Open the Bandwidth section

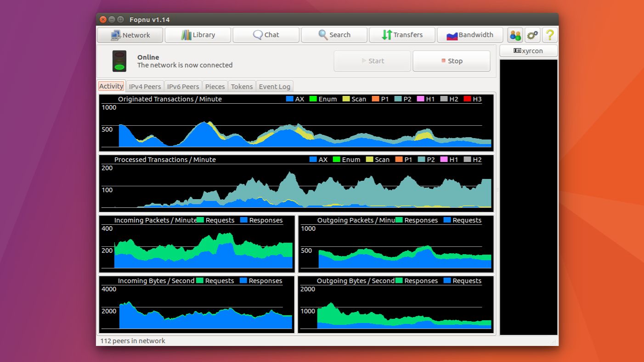[470, 35]
